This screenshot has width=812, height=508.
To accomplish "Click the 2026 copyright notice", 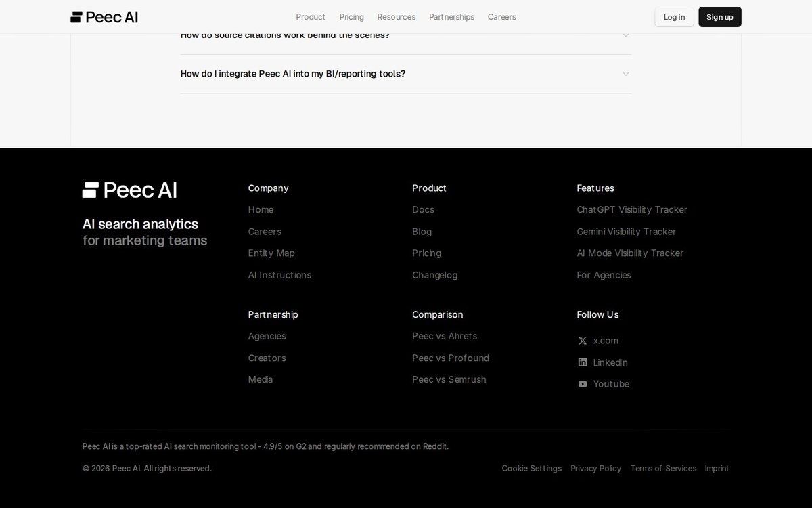I will tap(148, 469).
